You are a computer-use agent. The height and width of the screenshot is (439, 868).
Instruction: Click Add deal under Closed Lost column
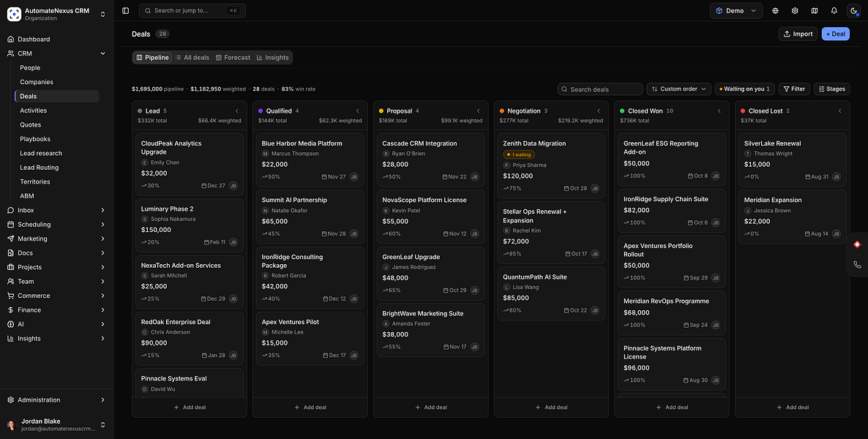(x=793, y=408)
